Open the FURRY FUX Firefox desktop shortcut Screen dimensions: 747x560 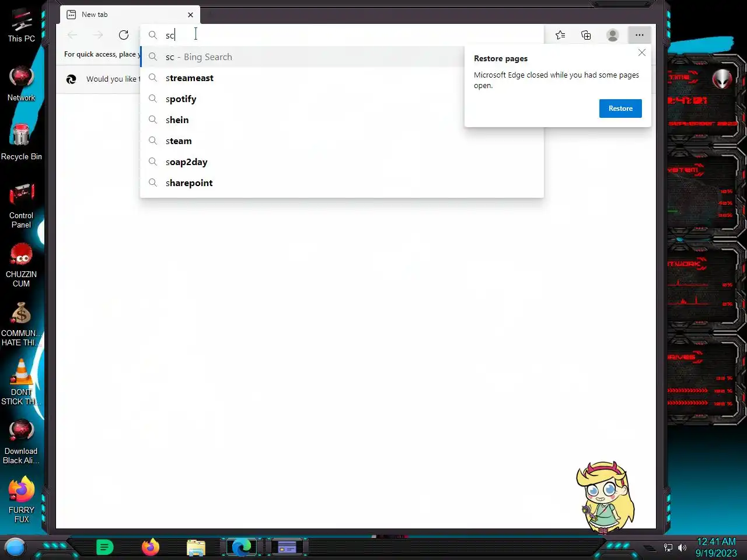pos(22,500)
